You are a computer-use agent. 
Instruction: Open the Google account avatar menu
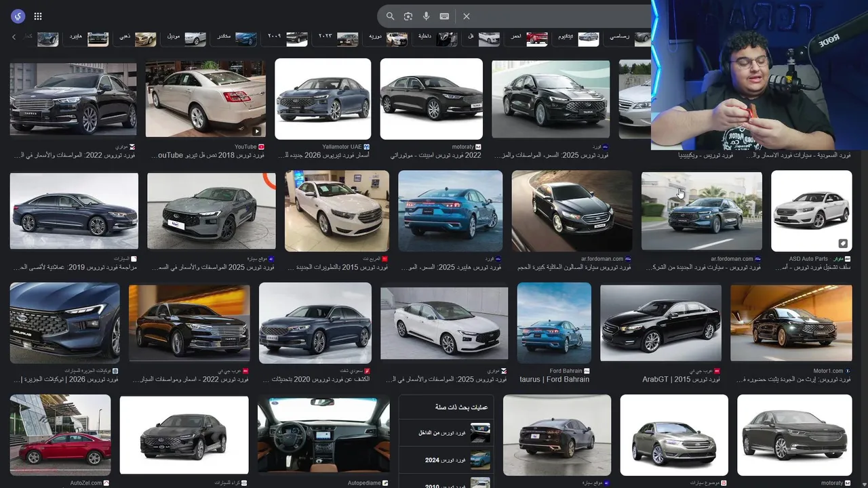click(x=18, y=16)
